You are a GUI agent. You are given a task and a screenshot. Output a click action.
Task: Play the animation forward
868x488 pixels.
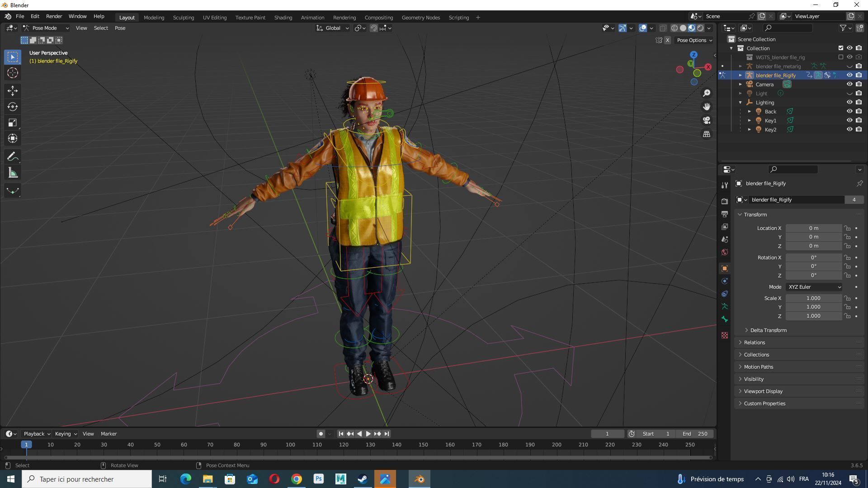[x=368, y=434]
